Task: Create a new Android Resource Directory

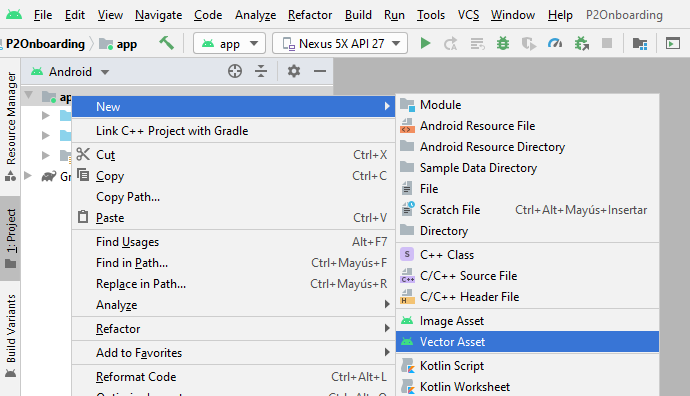Action: pyautogui.click(x=527, y=147)
